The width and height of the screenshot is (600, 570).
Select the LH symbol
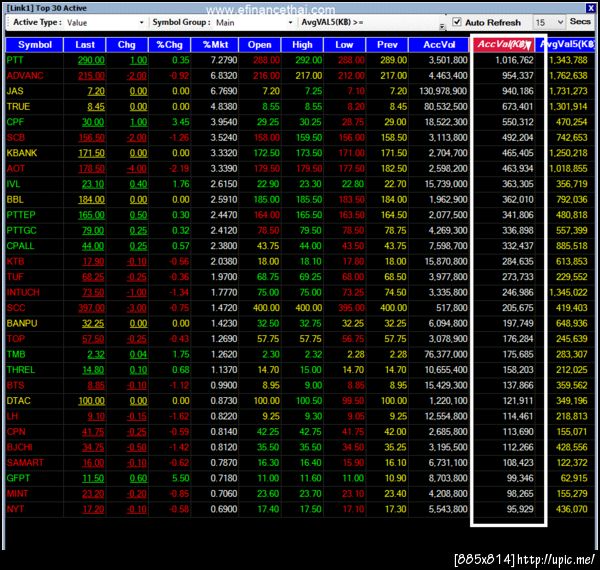click(x=12, y=417)
